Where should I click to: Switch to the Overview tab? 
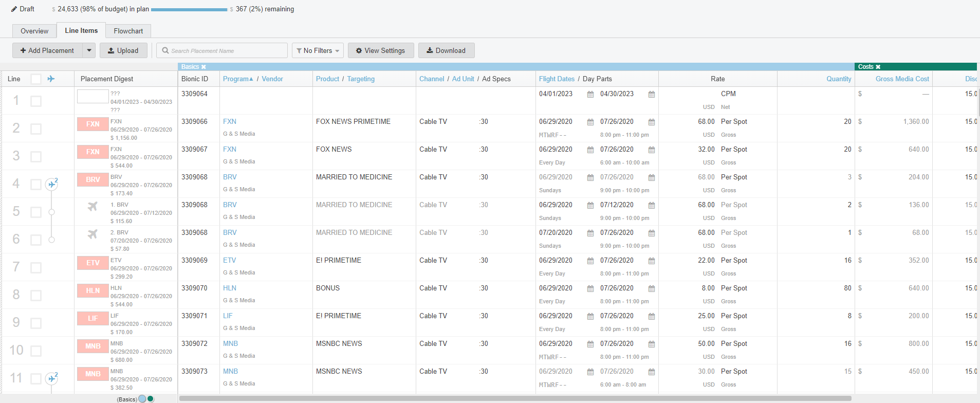click(x=34, y=31)
